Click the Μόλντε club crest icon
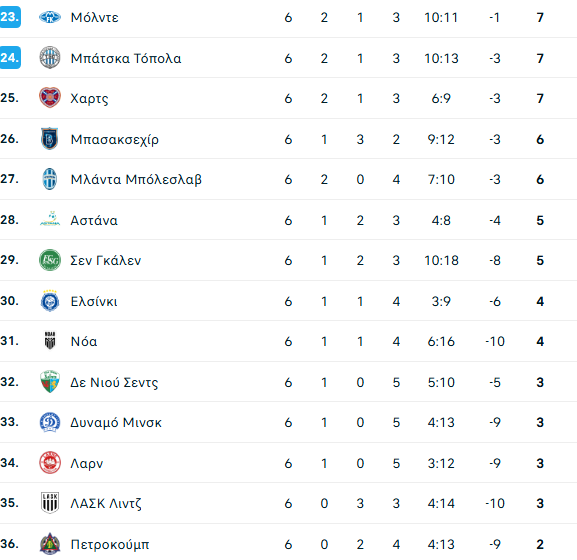 [x=50, y=17]
